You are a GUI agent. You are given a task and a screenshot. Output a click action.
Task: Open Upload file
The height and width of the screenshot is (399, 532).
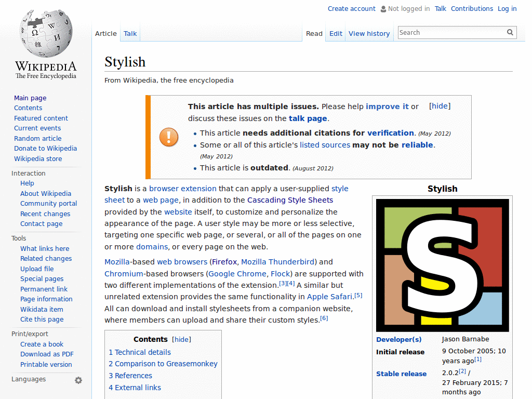(37, 269)
